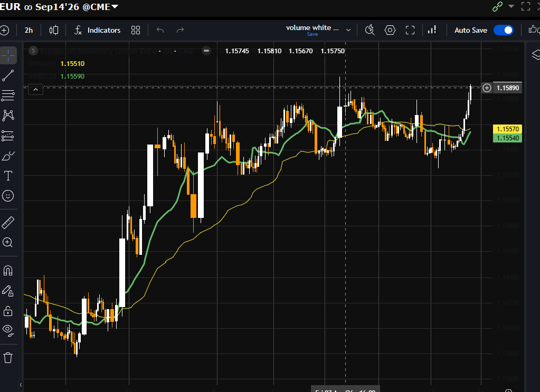Click the green link chain icon

coord(497,6)
